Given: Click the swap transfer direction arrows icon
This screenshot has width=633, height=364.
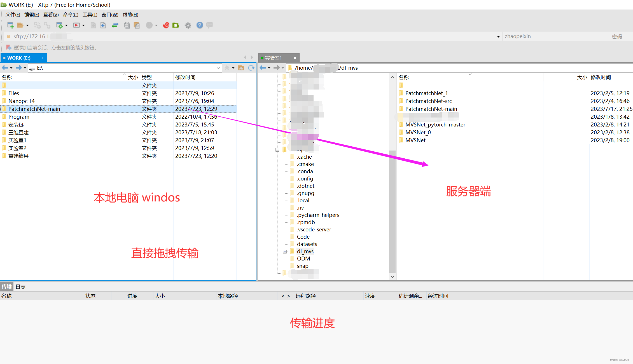Looking at the screenshot, I should click(115, 25).
